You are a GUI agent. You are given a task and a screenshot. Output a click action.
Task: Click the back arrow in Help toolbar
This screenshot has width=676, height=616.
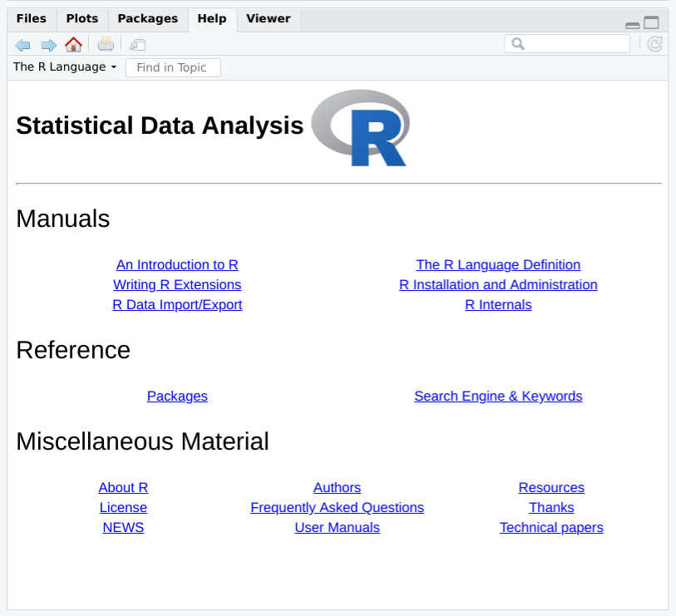(22, 45)
